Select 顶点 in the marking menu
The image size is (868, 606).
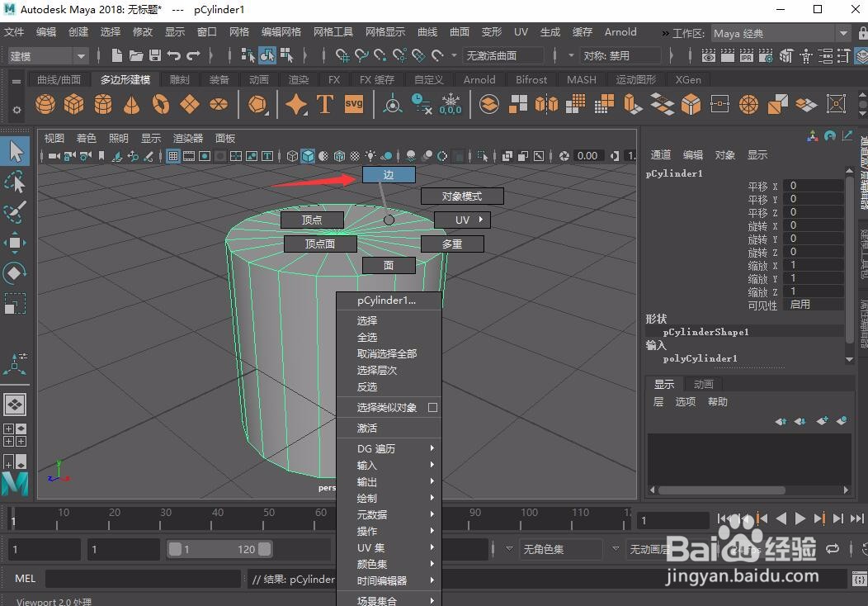pos(312,220)
